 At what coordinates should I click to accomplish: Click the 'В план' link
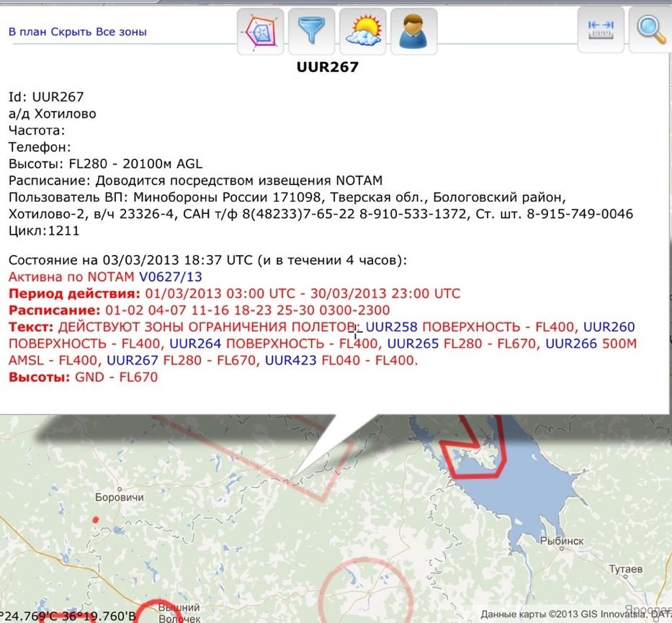27,32
